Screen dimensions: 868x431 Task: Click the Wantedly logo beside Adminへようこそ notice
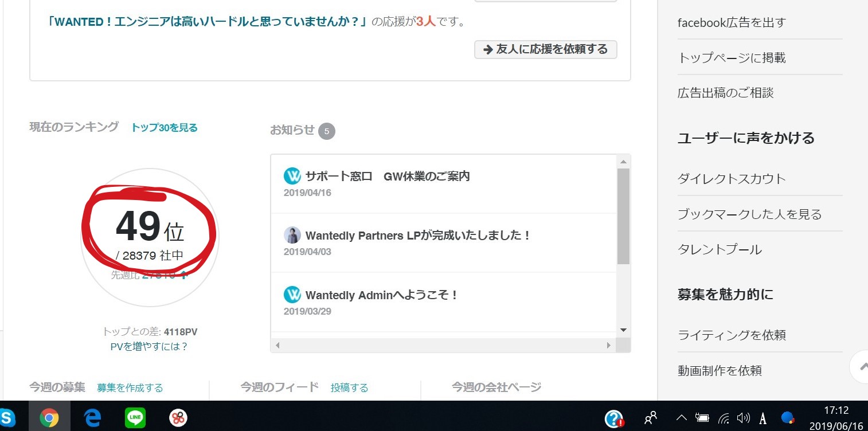pyautogui.click(x=292, y=295)
